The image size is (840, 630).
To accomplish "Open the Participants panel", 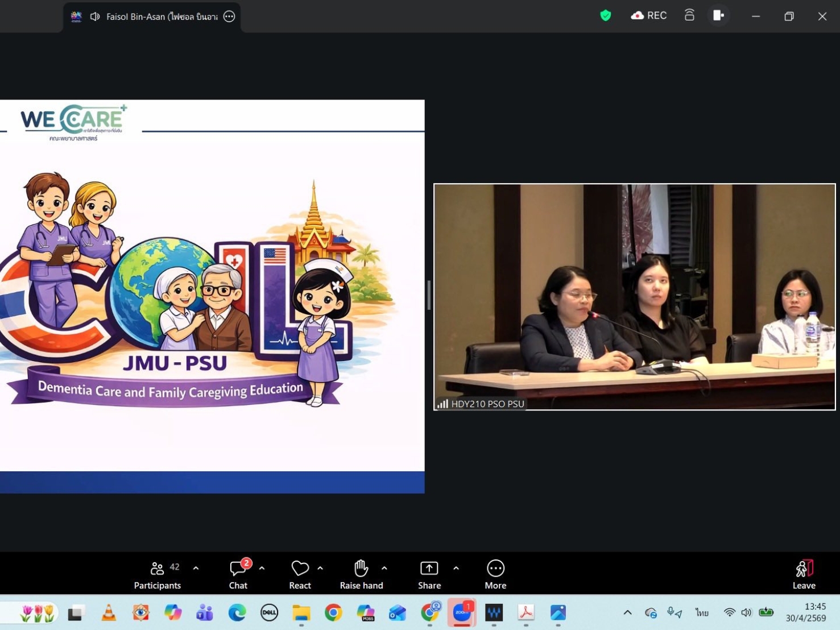I will tap(158, 574).
